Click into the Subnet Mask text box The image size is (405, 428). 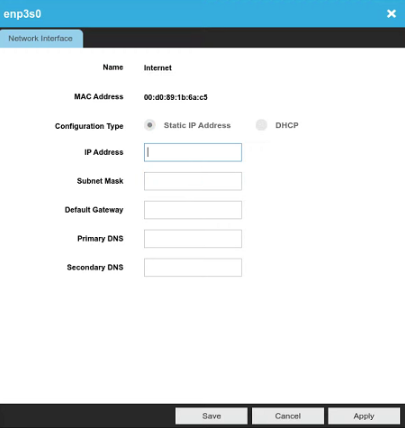coord(193,181)
